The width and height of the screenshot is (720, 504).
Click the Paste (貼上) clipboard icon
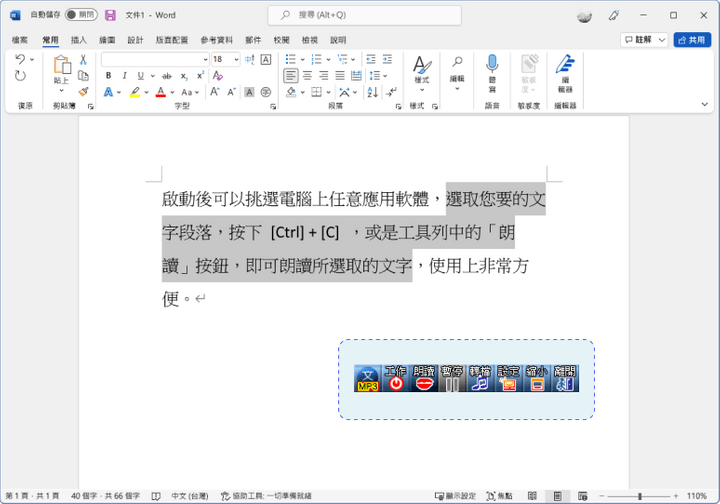tap(62, 65)
